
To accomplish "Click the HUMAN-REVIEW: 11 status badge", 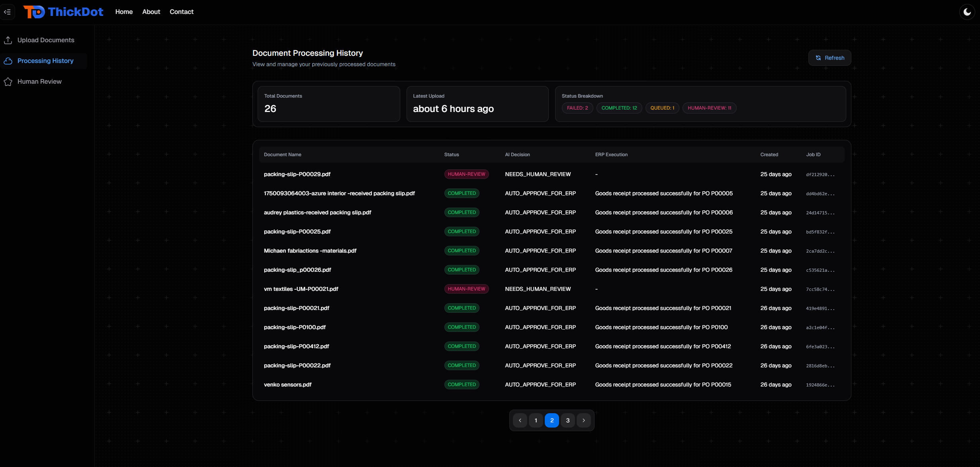I will tap(709, 108).
